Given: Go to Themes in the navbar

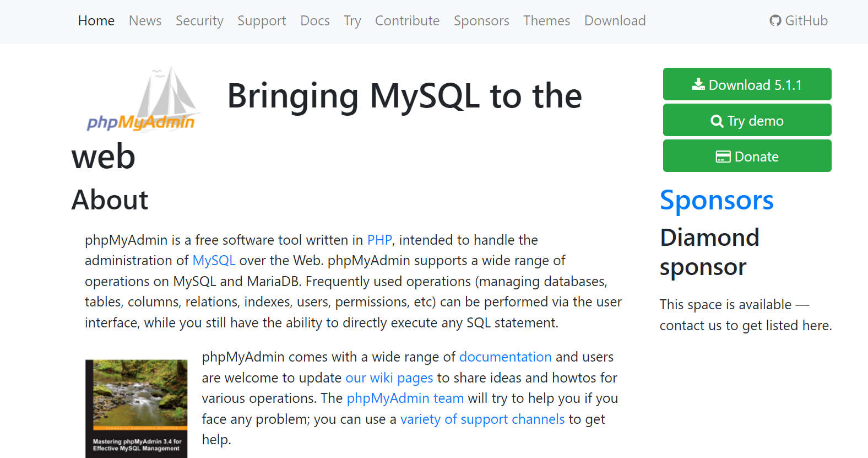Looking at the screenshot, I should pos(546,21).
